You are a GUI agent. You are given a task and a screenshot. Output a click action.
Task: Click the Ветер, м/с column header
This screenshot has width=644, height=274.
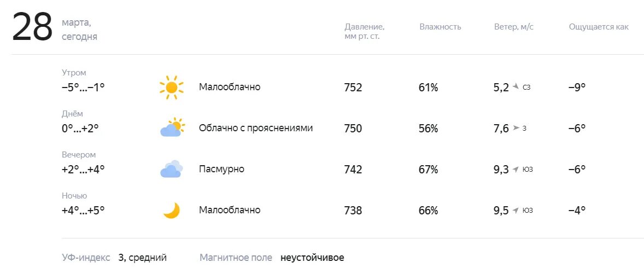(x=514, y=27)
